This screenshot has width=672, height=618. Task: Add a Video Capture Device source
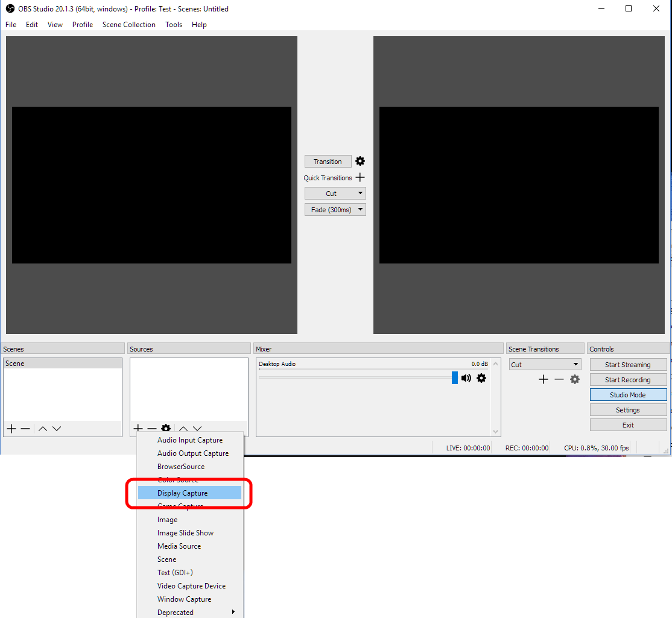190,586
